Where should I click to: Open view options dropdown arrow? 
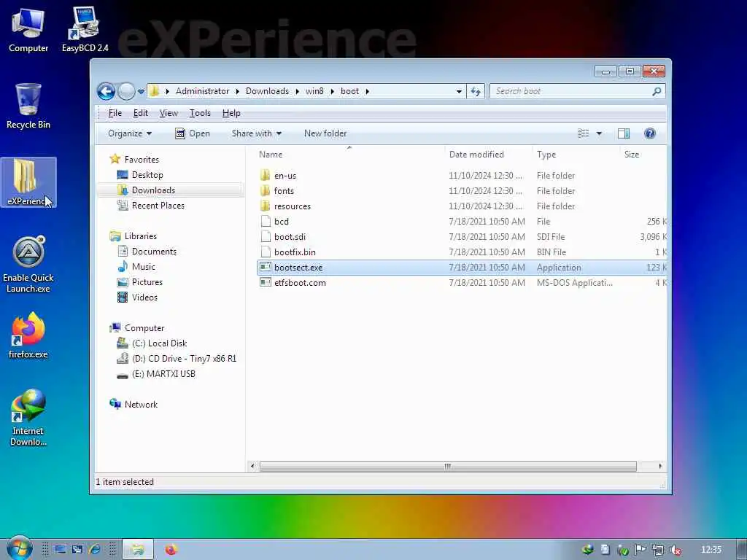coord(600,134)
